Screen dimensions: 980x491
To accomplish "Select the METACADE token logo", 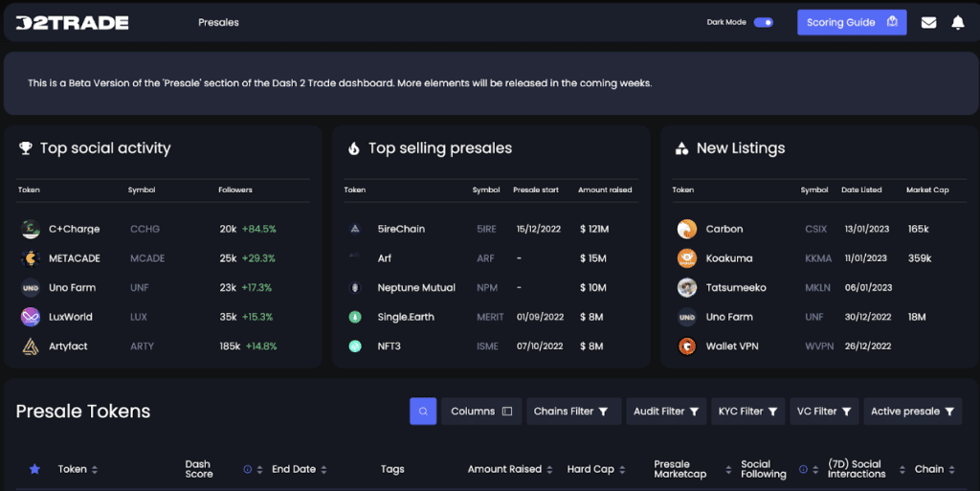I will tap(31, 258).
